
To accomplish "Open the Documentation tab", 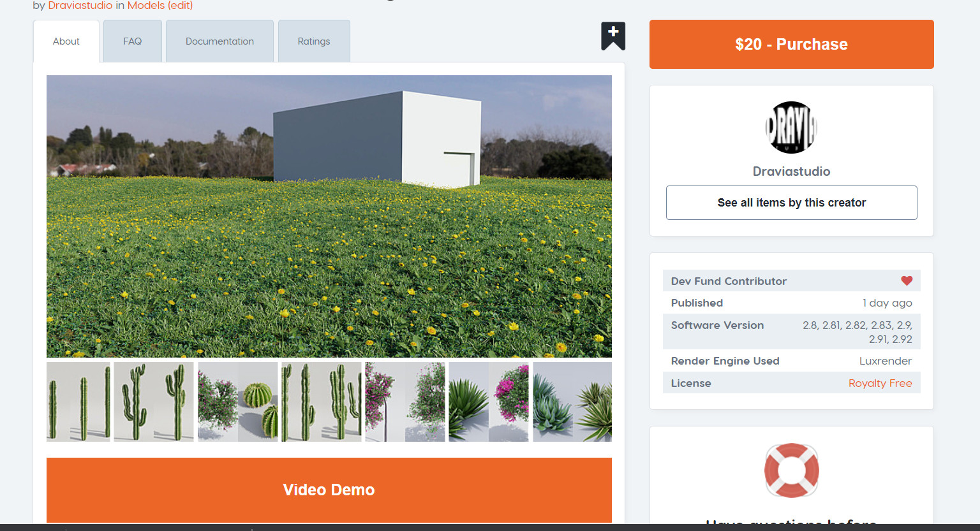I will tap(219, 41).
